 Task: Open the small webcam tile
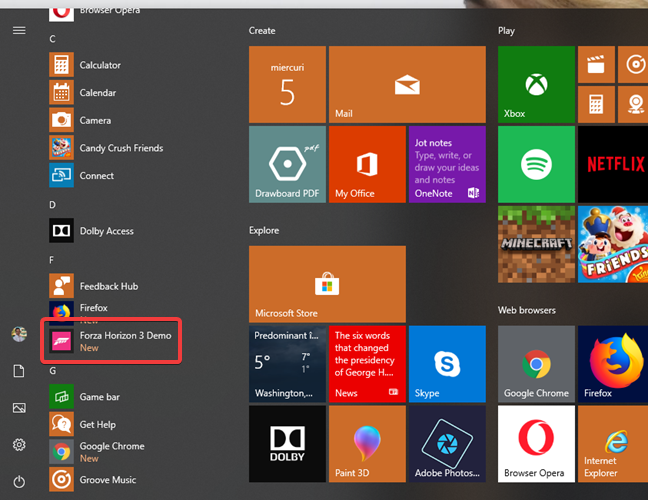tap(633, 104)
